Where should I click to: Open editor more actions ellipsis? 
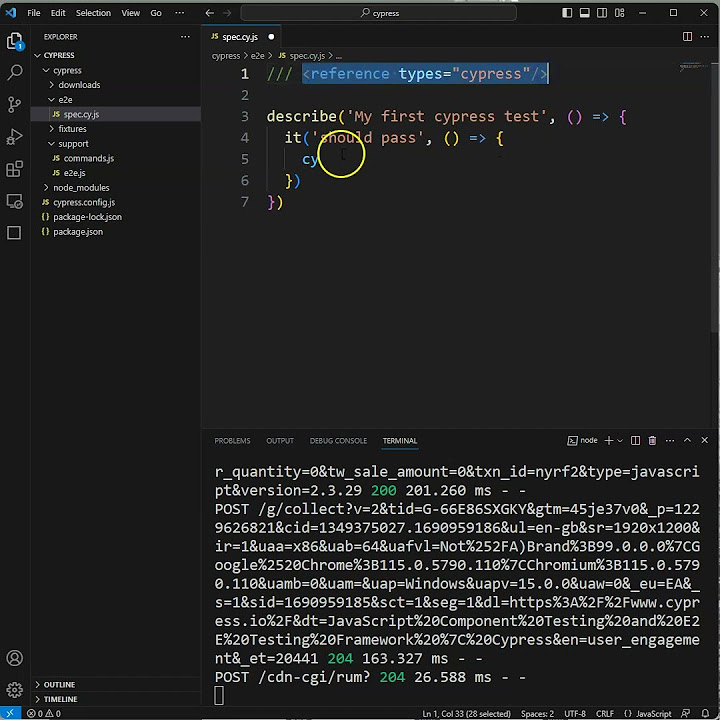coord(704,36)
